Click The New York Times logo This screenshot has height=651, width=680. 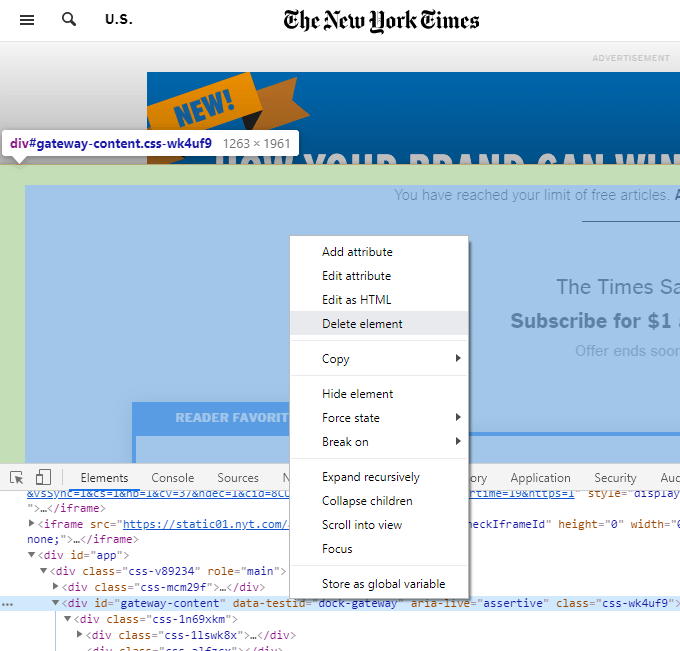381,20
